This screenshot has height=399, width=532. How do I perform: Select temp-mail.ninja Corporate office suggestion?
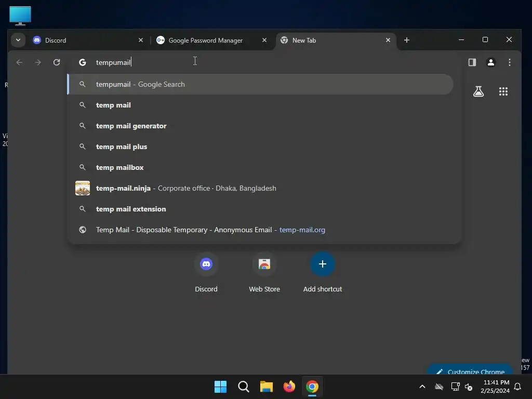[x=260, y=188]
